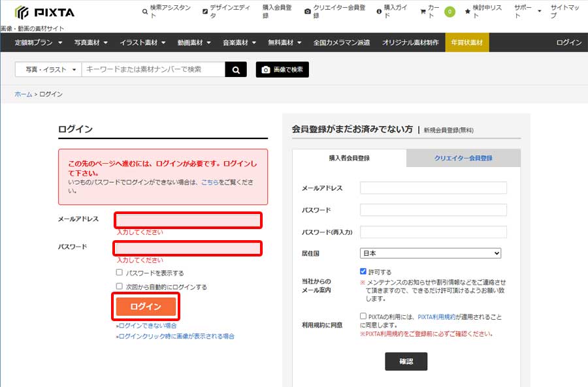Enable automatic login next time

(118, 285)
